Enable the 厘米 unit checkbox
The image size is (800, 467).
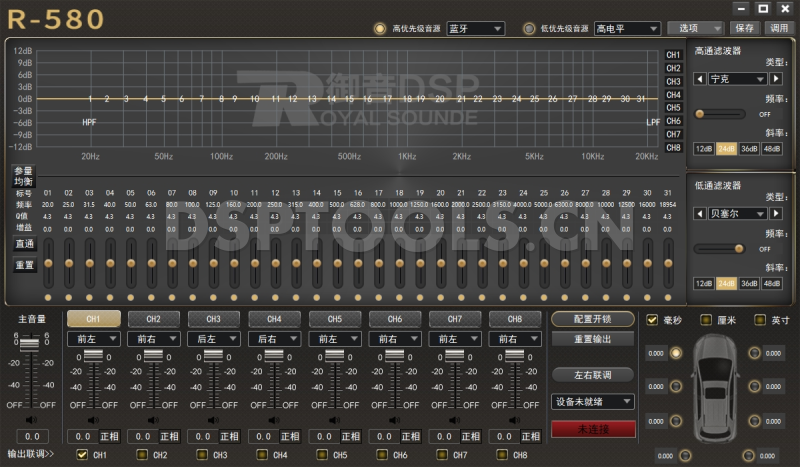tap(706, 320)
